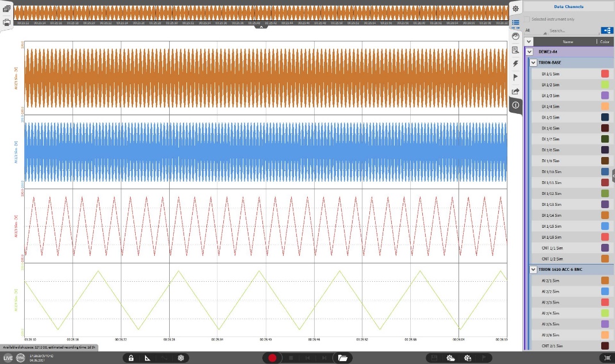This screenshot has width=615, height=364.
Task: Toggle the SYNC status button
Action: [20, 358]
